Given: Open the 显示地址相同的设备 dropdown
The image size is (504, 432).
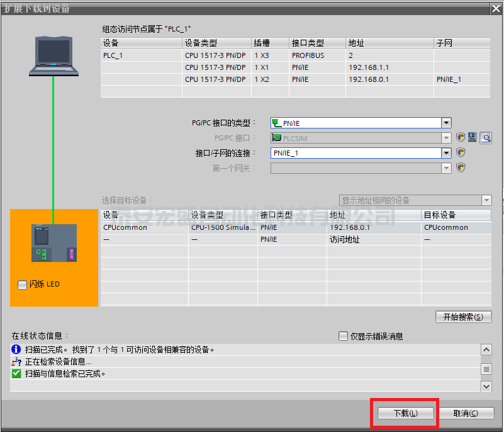Looking at the screenshot, I should click(x=486, y=200).
